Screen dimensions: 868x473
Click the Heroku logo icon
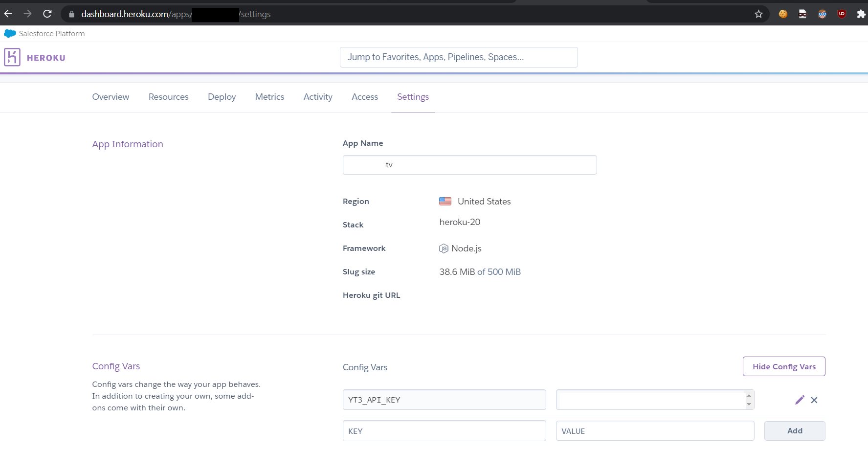click(x=12, y=57)
